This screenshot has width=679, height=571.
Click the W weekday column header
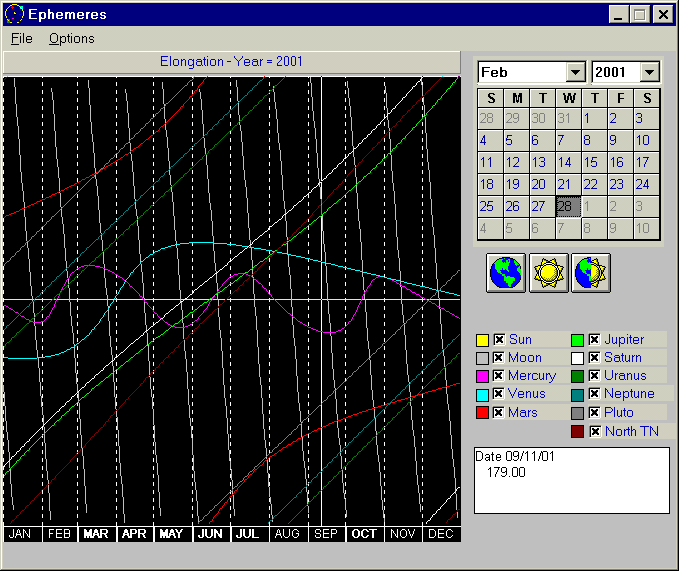(x=569, y=98)
